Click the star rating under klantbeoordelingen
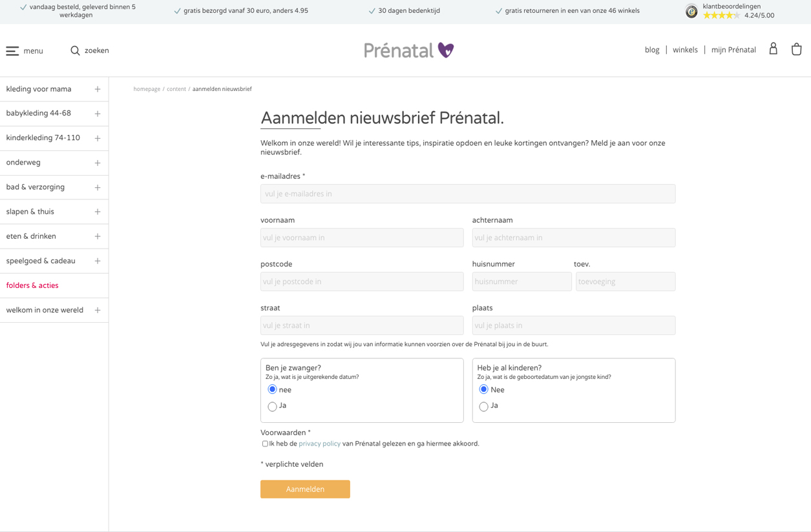The width and height of the screenshot is (811, 532). click(721, 15)
